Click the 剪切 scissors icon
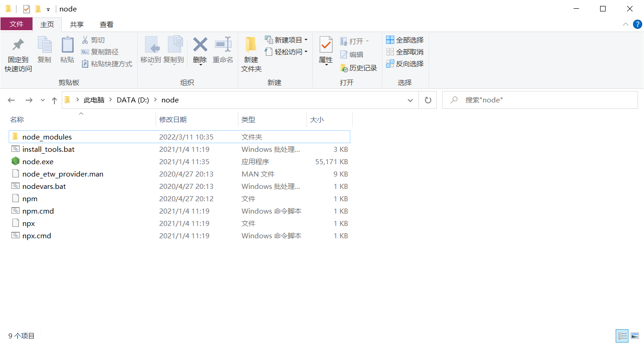The width and height of the screenshot is (644, 343). pyautogui.click(x=85, y=40)
